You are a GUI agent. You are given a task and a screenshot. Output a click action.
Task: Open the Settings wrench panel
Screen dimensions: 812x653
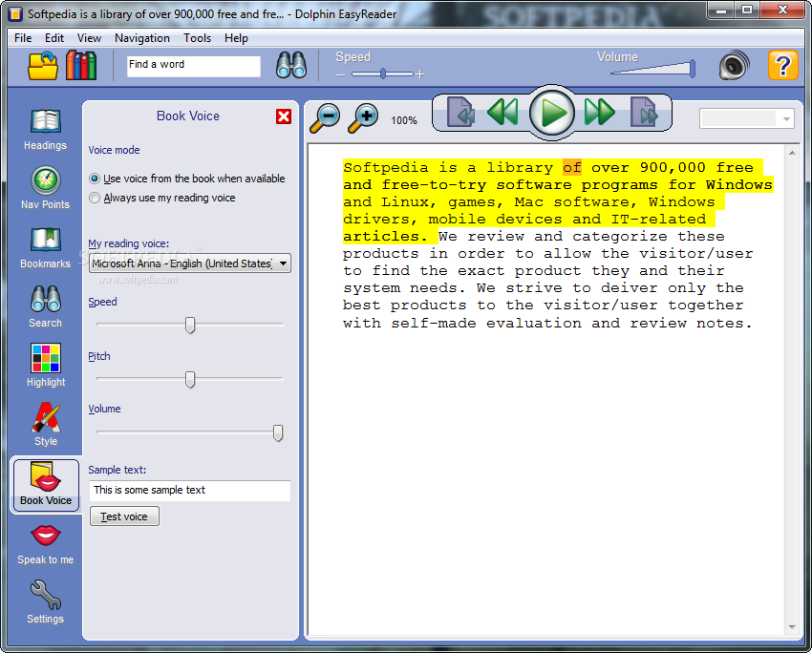pyautogui.click(x=46, y=602)
